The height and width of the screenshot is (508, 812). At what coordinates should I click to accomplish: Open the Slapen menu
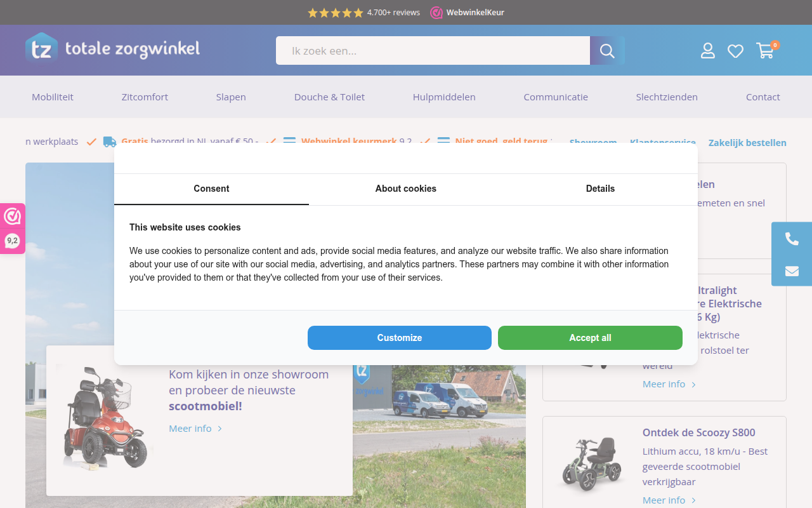(231, 97)
